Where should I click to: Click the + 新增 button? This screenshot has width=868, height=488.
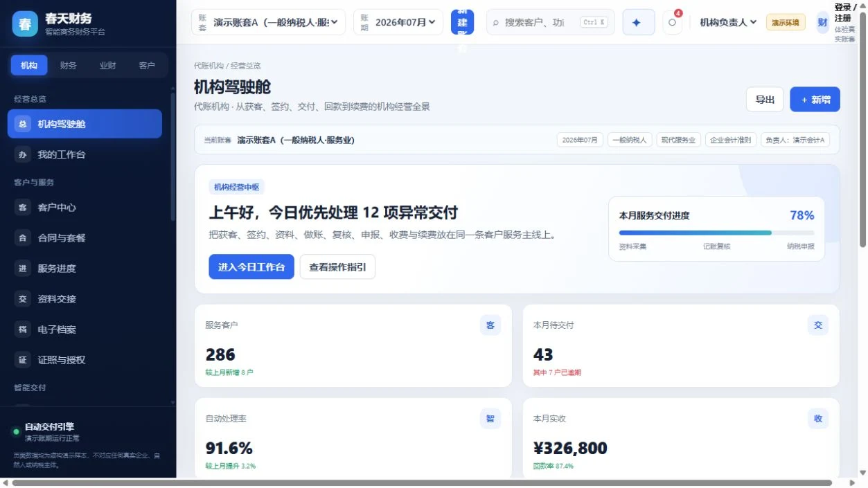815,100
